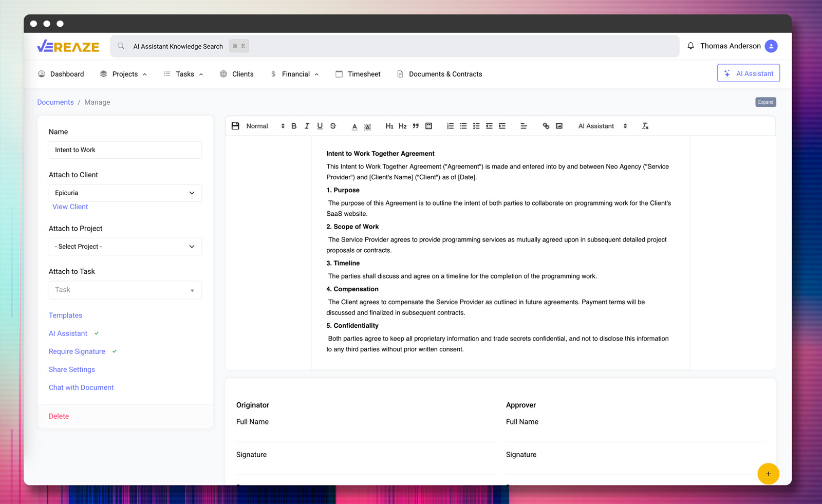The width and height of the screenshot is (822, 504).
Task: Click the save document icon in editor toolbar
Action: [x=235, y=126]
